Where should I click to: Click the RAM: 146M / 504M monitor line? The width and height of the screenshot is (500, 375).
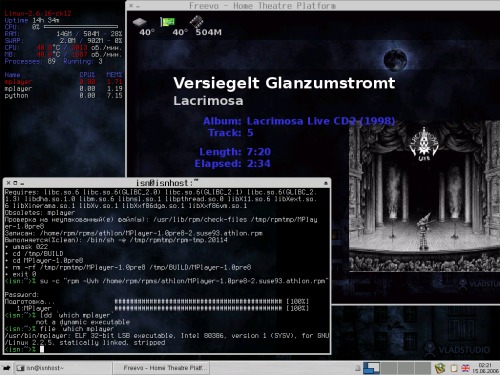pos(63,34)
